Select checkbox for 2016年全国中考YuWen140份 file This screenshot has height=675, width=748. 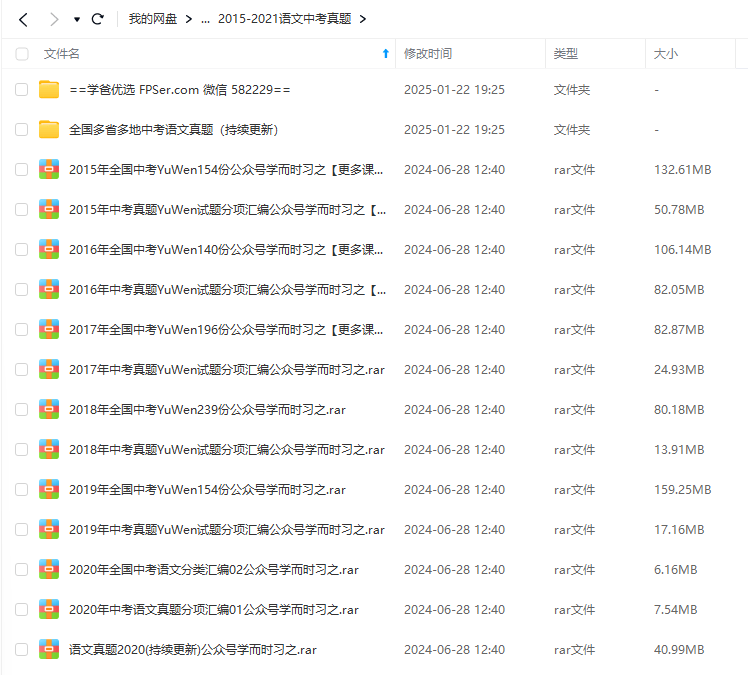point(21,250)
